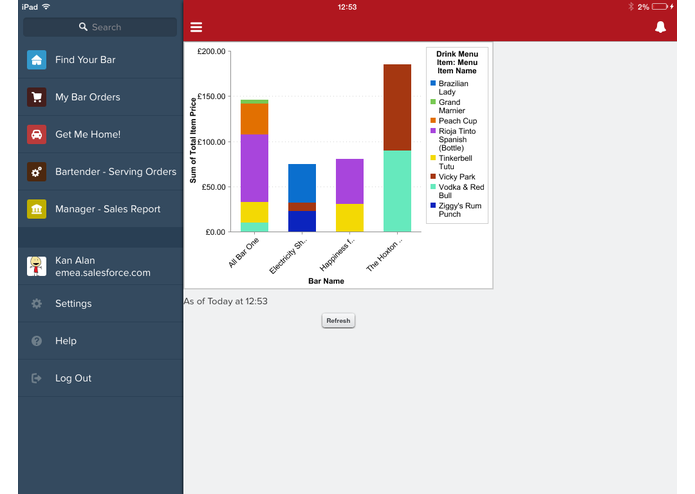Click The Hoxton .. axis label
The image size is (695, 494).
pos(384,254)
